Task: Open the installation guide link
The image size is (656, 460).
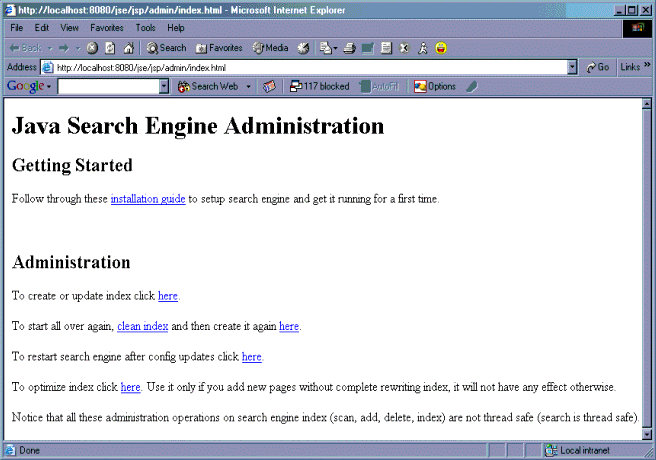Action: coord(148,199)
